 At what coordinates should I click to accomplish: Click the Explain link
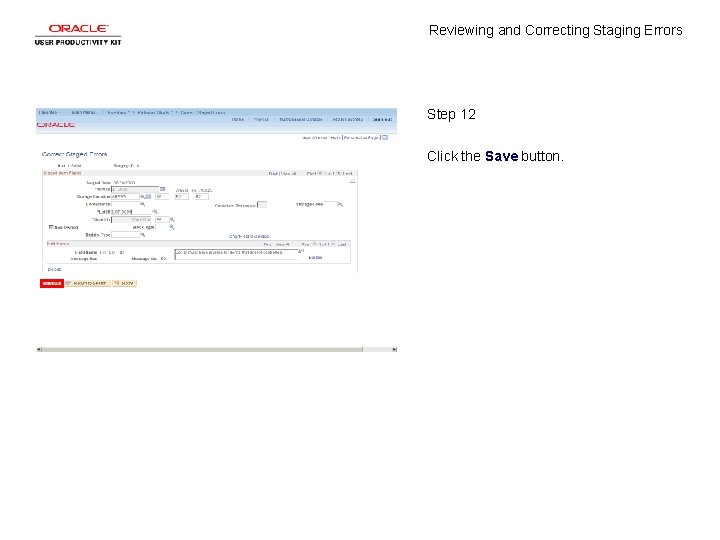pos(315,258)
